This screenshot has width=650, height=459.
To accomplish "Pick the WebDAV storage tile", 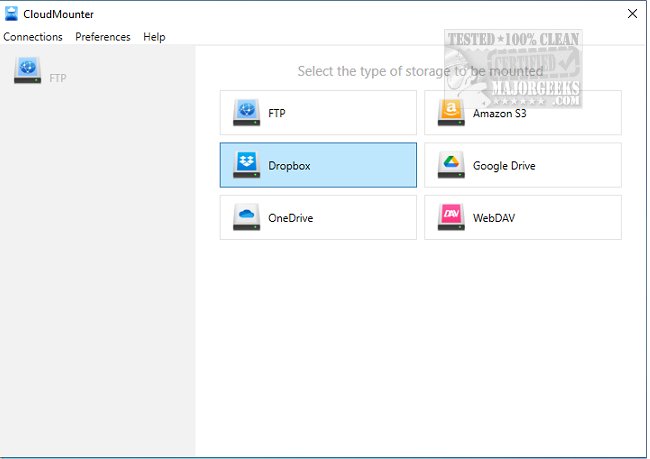I will [x=522, y=217].
